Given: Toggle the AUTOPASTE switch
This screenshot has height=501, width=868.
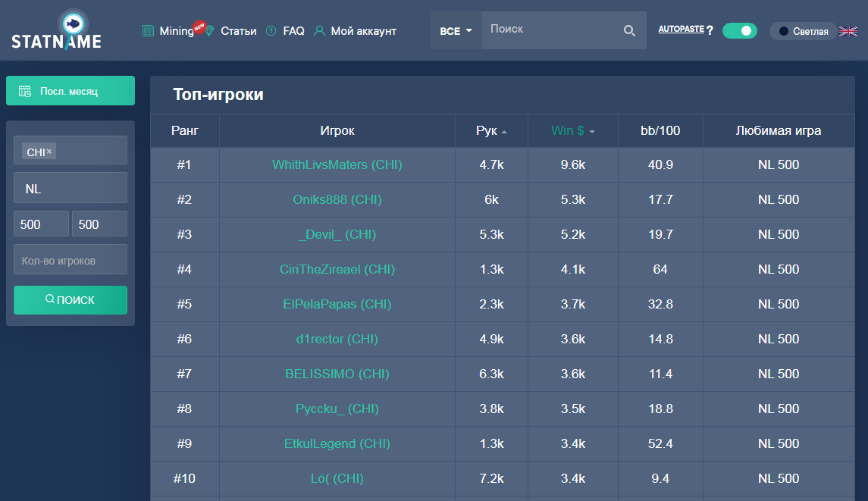Looking at the screenshot, I should click(740, 31).
